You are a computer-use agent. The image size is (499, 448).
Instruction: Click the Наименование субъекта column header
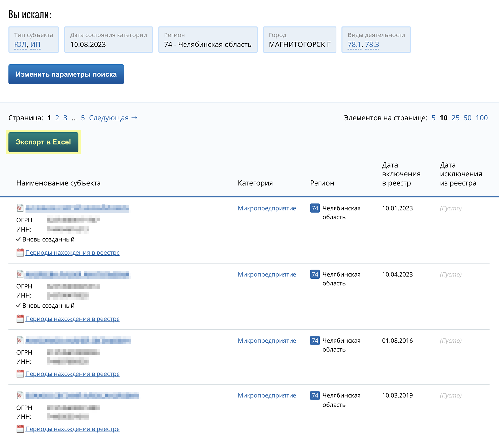pos(58,183)
